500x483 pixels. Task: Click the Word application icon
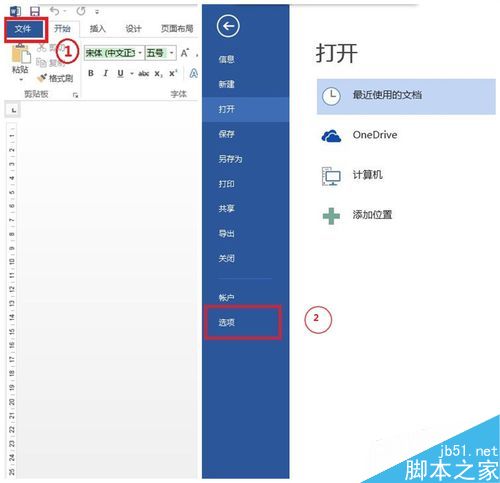point(15,11)
